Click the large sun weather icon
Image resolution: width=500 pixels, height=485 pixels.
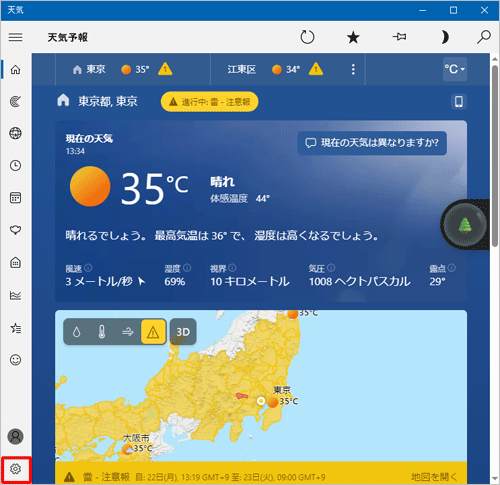point(90,186)
